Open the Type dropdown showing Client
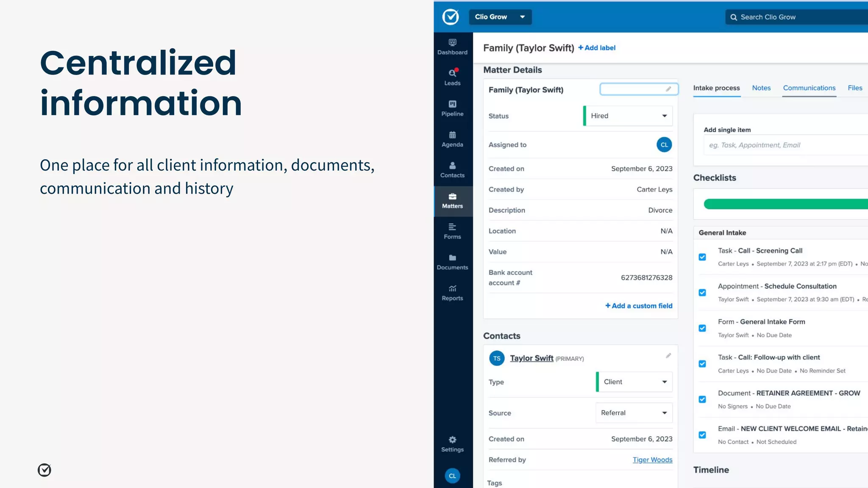Screen dimensions: 868x488 (634, 382)
